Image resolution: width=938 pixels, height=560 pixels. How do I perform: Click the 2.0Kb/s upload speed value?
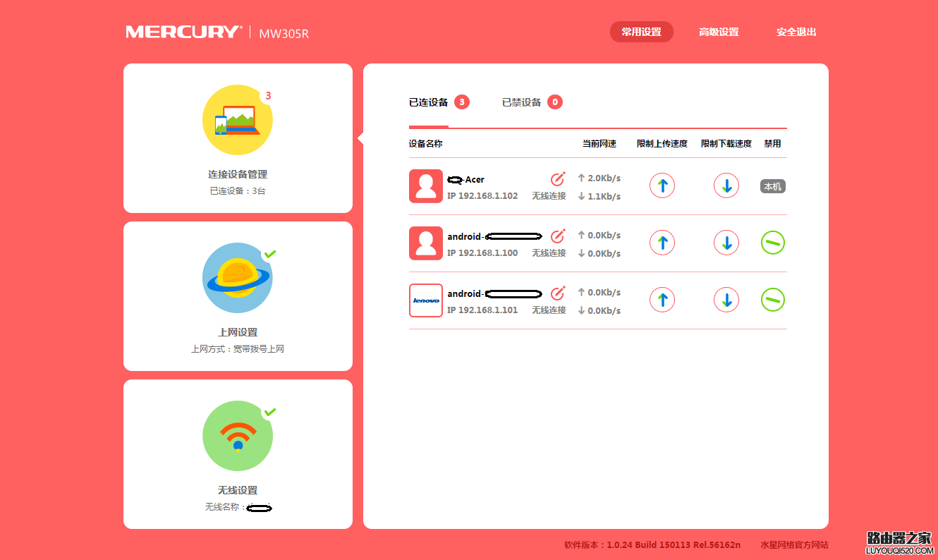point(604,178)
